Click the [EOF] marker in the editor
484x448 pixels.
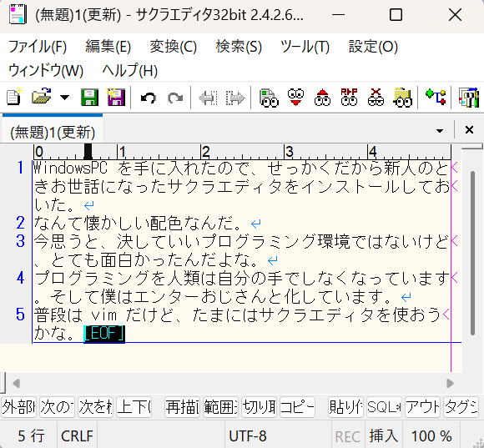(x=104, y=333)
